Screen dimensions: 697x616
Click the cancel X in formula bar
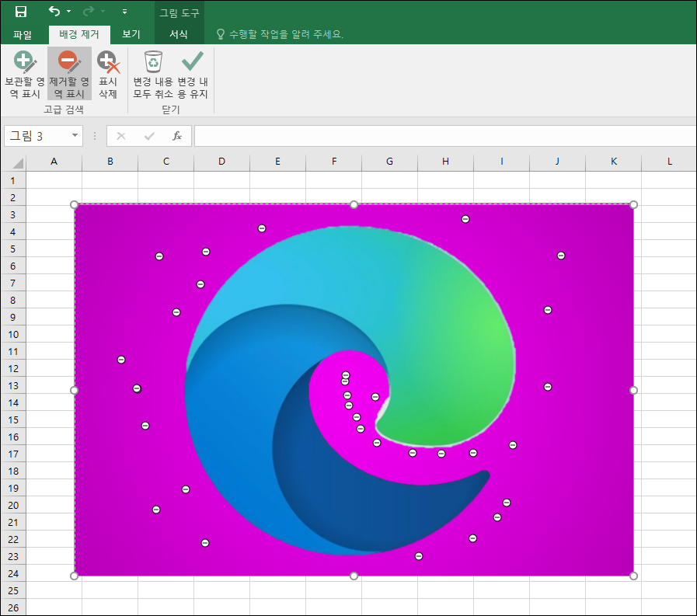[x=121, y=136]
